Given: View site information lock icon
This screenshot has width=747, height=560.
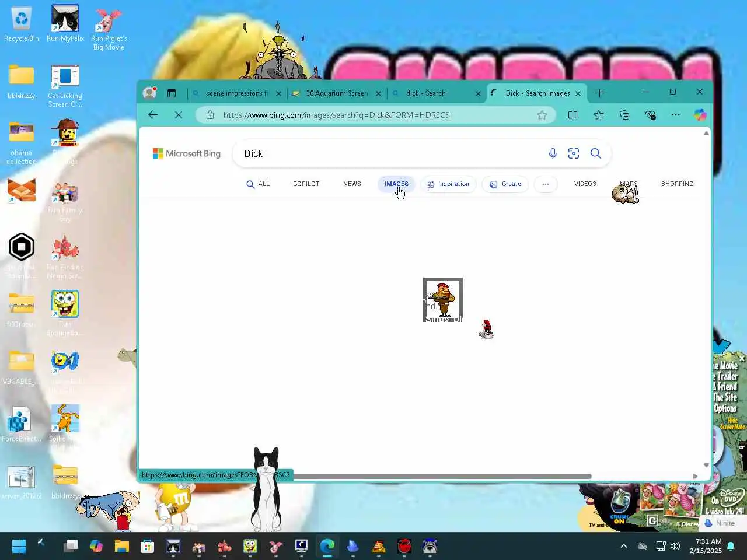Looking at the screenshot, I should tap(210, 115).
